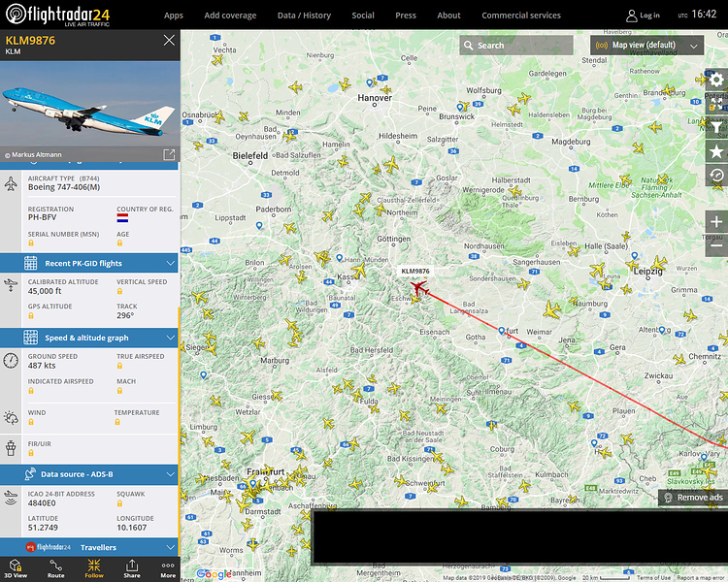Open the About menu
The image size is (728, 582).
449,16
